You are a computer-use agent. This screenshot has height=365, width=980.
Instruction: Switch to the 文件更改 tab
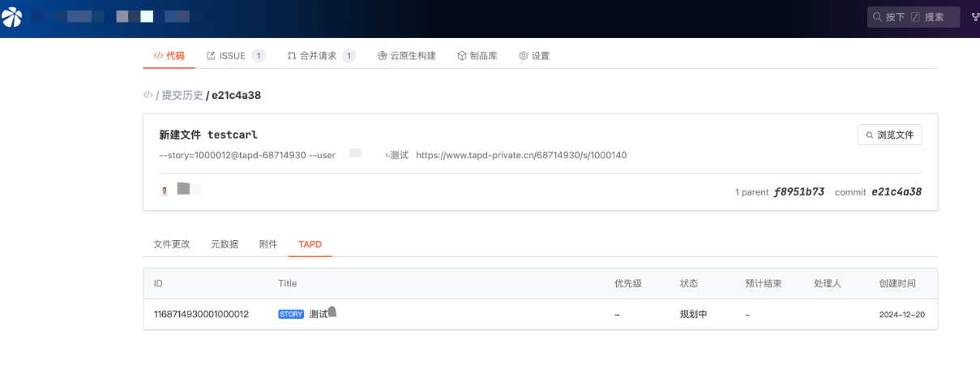[x=172, y=244]
